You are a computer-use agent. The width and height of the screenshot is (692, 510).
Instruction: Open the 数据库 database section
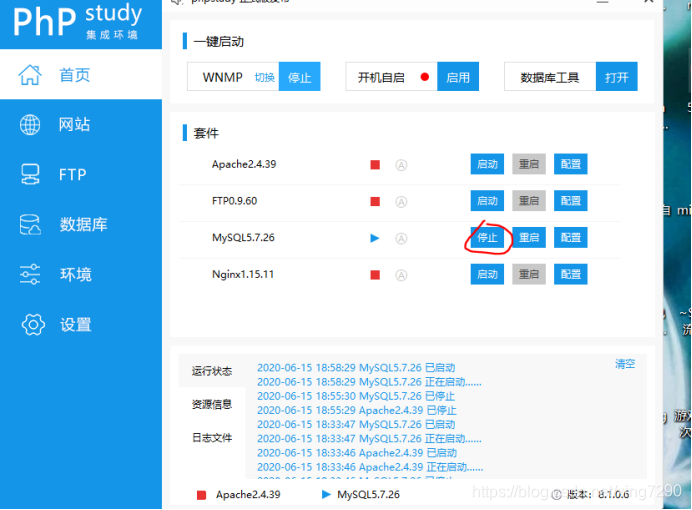click(x=81, y=224)
